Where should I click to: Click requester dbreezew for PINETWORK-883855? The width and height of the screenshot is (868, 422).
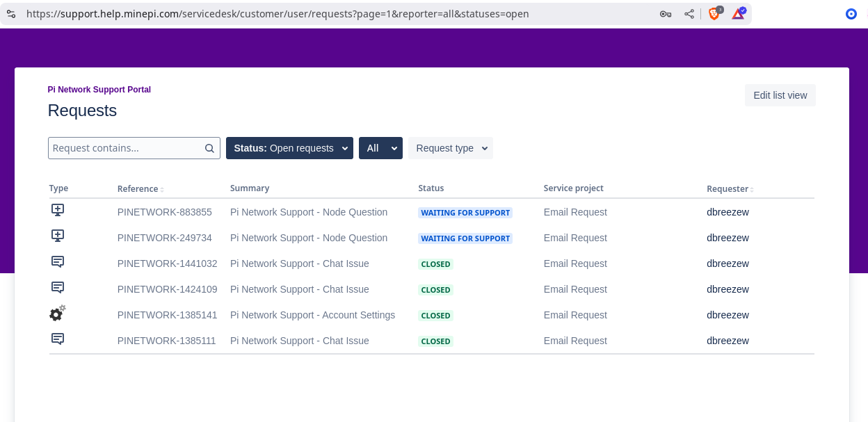pos(728,212)
